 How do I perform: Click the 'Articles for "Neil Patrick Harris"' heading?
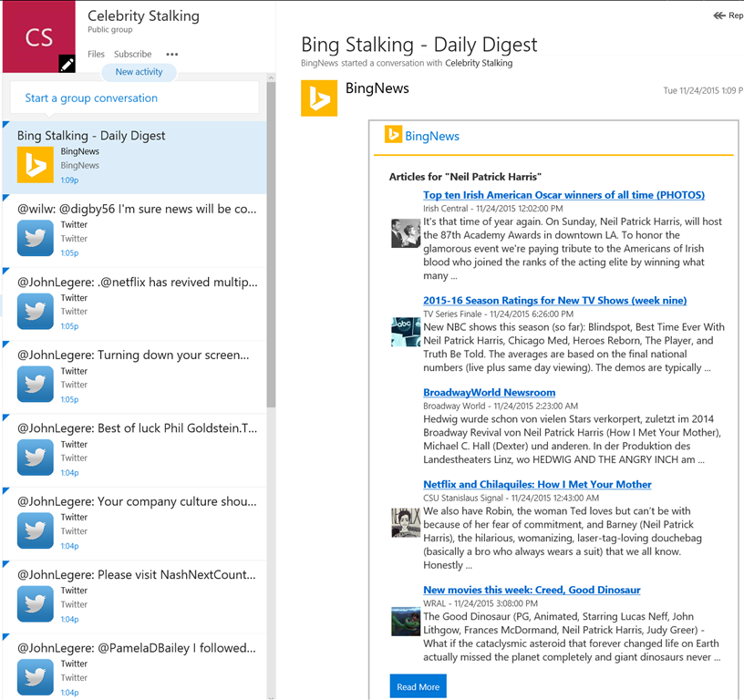click(465, 177)
